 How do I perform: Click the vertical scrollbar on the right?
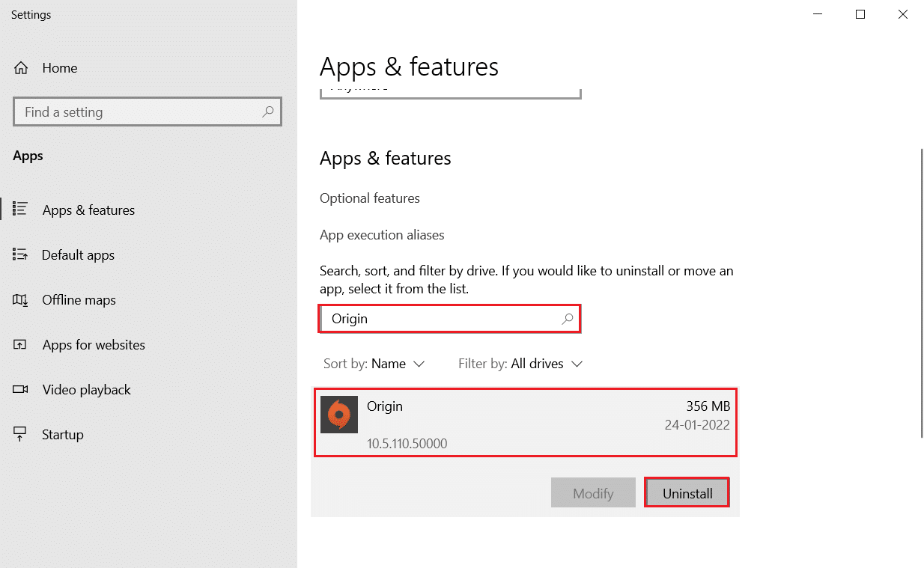(x=921, y=292)
